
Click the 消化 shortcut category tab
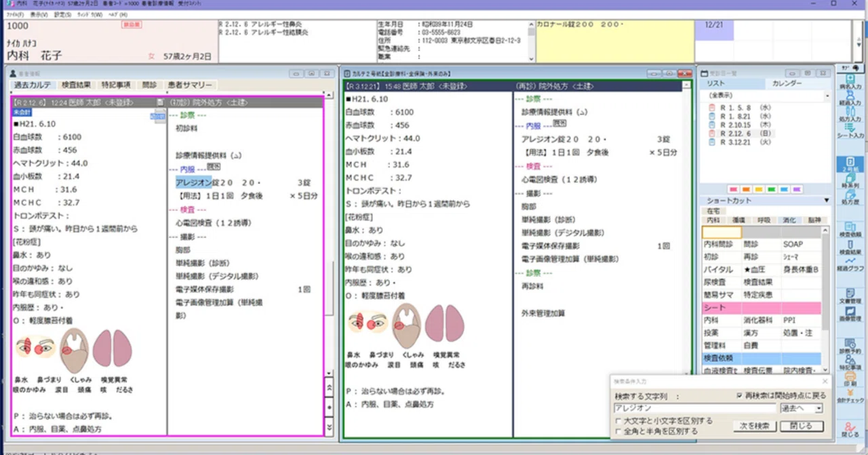click(x=789, y=220)
